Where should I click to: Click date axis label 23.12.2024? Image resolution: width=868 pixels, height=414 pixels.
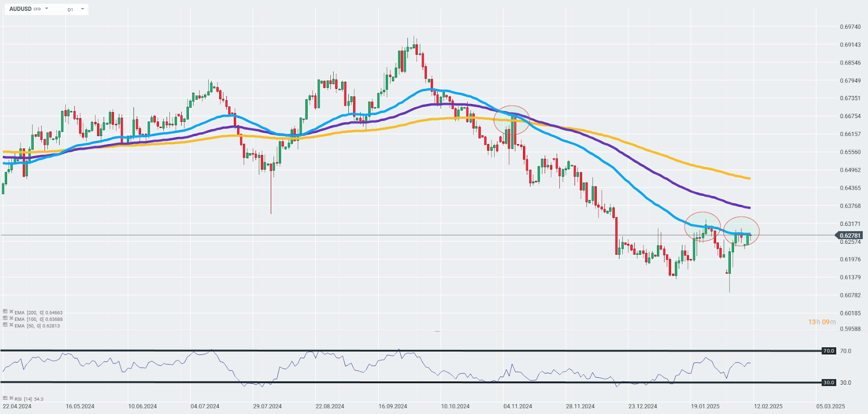[643, 406]
